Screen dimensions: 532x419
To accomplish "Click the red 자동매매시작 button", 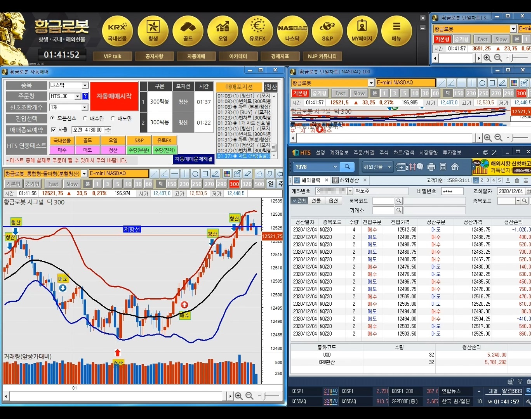I will (114, 96).
